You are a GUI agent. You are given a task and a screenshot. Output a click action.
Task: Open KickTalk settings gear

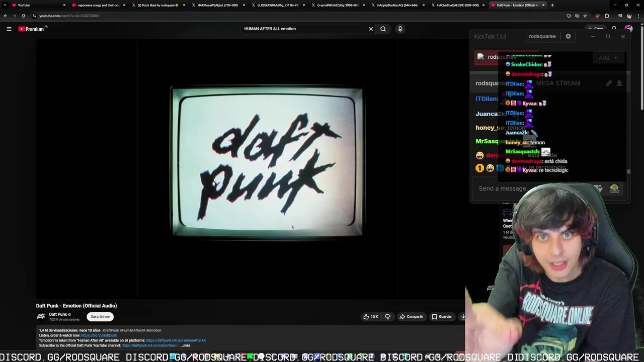pyautogui.click(x=568, y=36)
